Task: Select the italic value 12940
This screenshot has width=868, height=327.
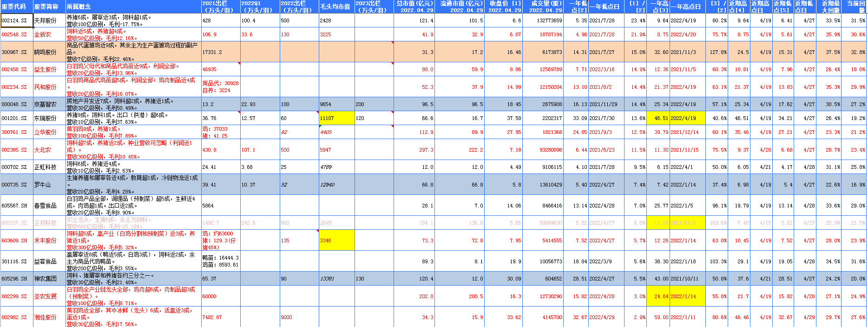Action: pos(336,185)
